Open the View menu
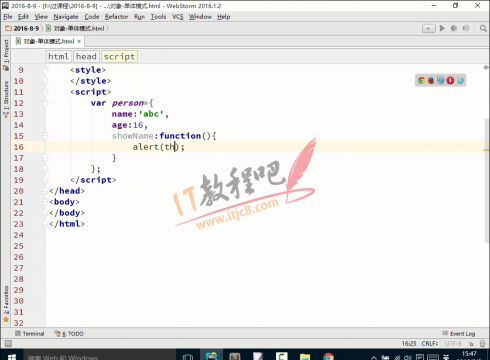Image resolution: width=490 pixels, height=360 pixels. click(41, 17)
